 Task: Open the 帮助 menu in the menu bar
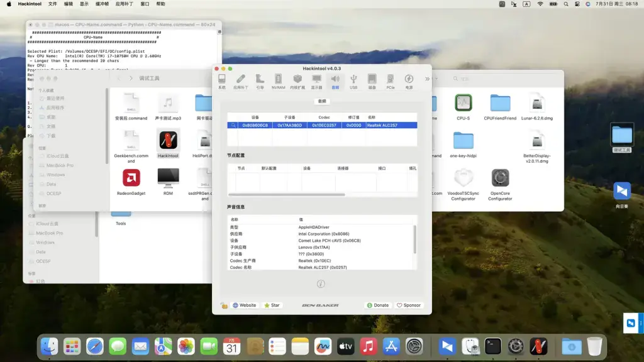[160, 4]
